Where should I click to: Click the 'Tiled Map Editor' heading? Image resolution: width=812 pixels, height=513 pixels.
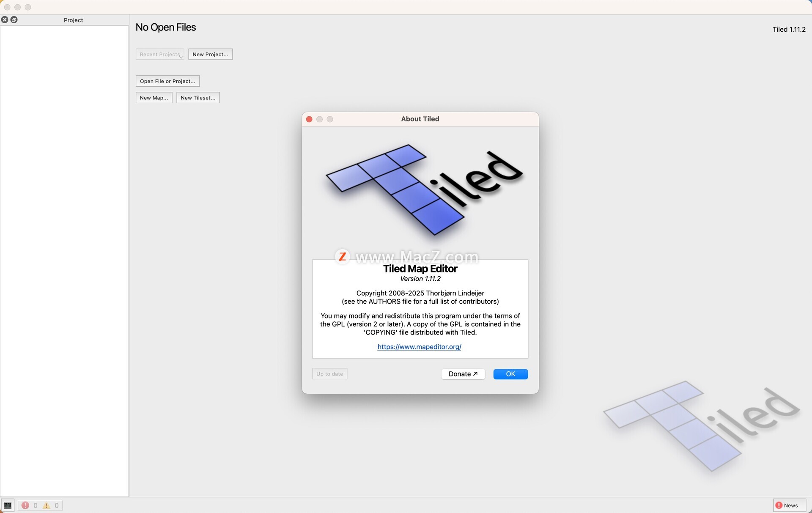pyautogui.click(x=420, y=269)
